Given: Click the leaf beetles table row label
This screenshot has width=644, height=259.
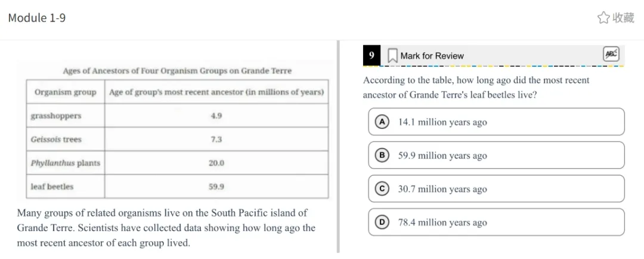Looking at the screenshot, I should 52,187.
